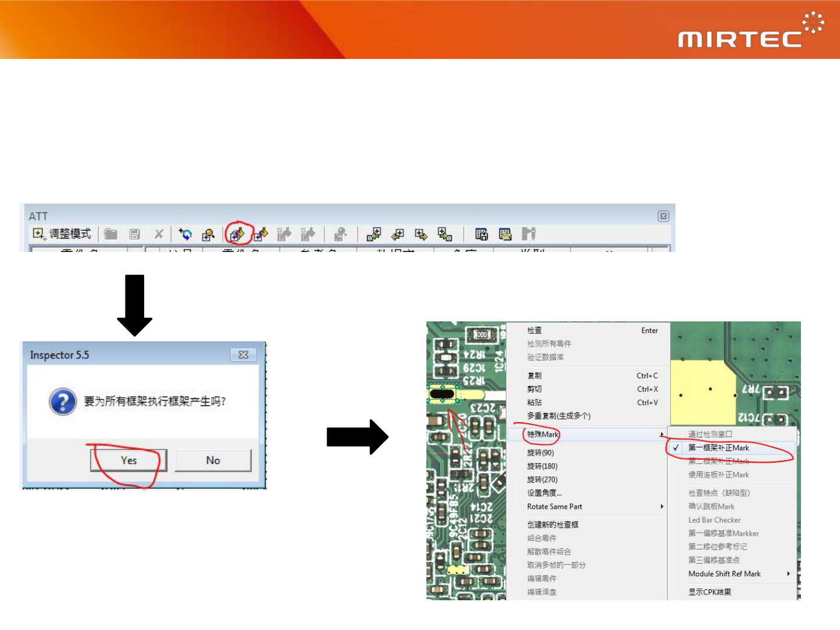Click the red-circled frame generation toolbar icon
Viewport: 840px width, 630px height.
click(x=237, y=234)
